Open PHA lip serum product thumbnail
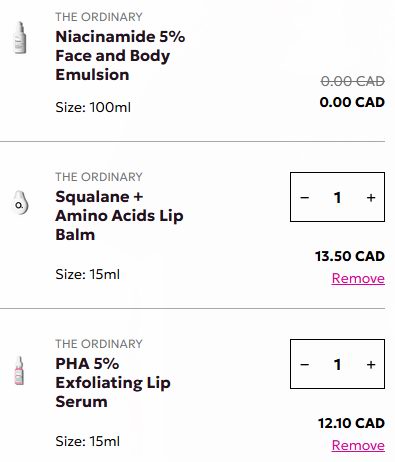 click(x=19, y=370)
